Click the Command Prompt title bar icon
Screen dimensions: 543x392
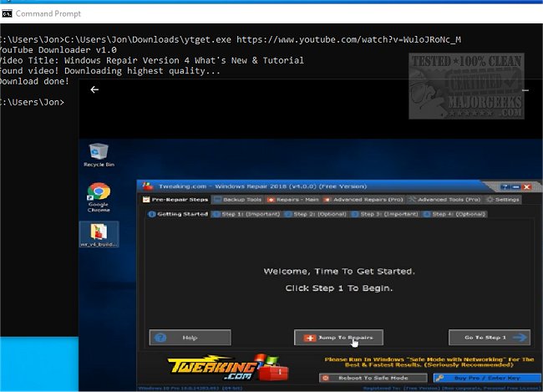coord(7,13)
